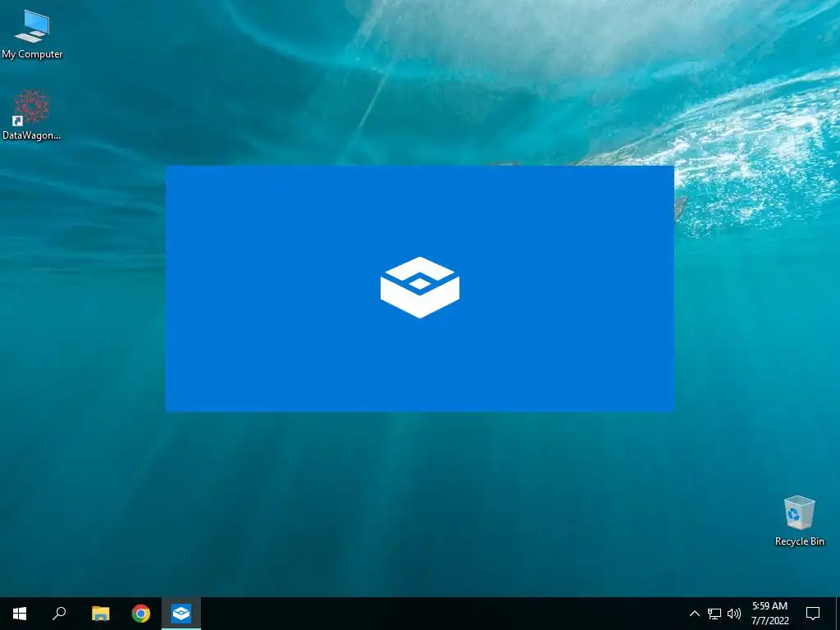Open the network status tray icon
Image resolution: width=840 pixels, height=630 pixels.
[714, 614]
